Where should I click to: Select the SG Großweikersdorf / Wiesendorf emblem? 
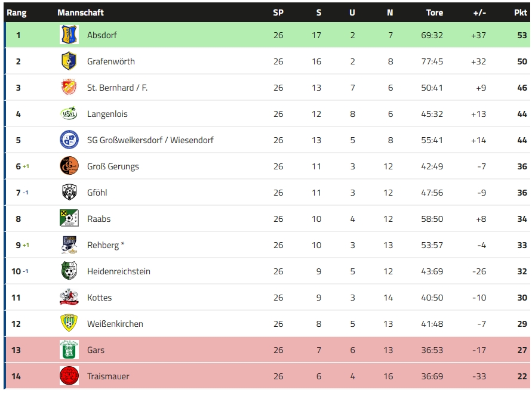click(x=69, y=140)
